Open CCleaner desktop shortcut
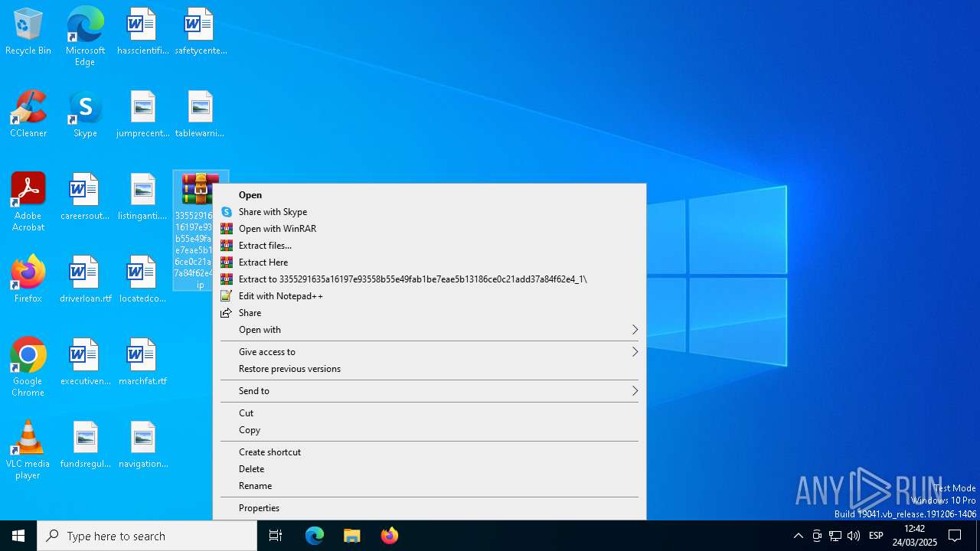The height and width of the screenshot is (551, 980). tap(28, 115)
